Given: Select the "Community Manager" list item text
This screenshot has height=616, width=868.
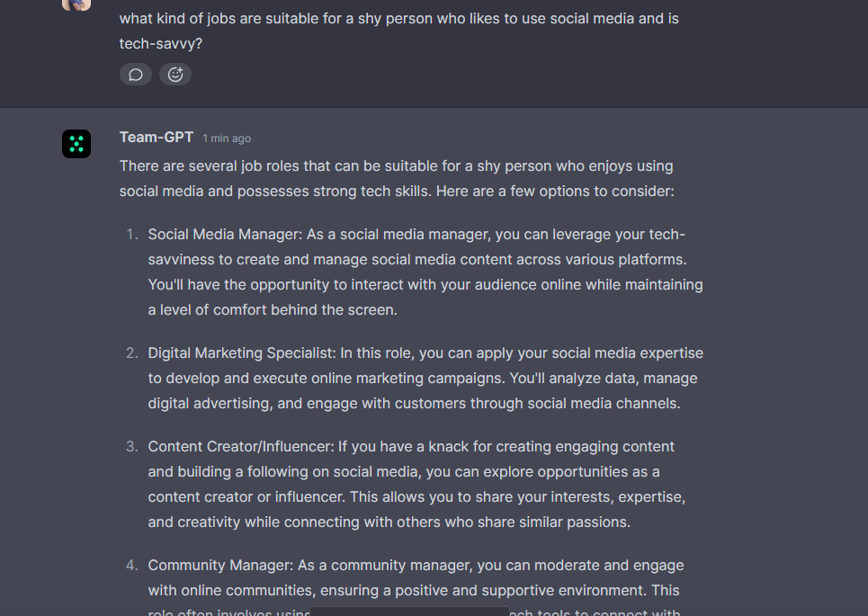Looking at the screenshot, I should [x=416, y=586].
